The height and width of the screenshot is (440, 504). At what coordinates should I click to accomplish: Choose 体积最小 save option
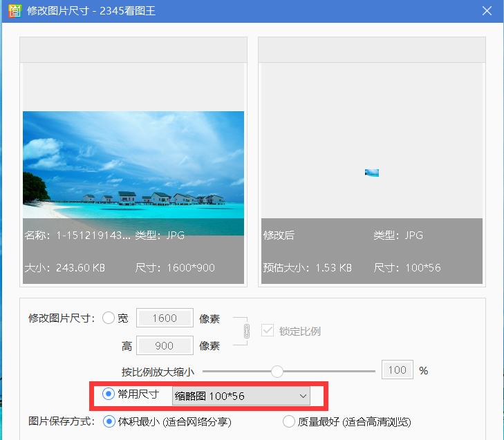(x=109, y=421)
